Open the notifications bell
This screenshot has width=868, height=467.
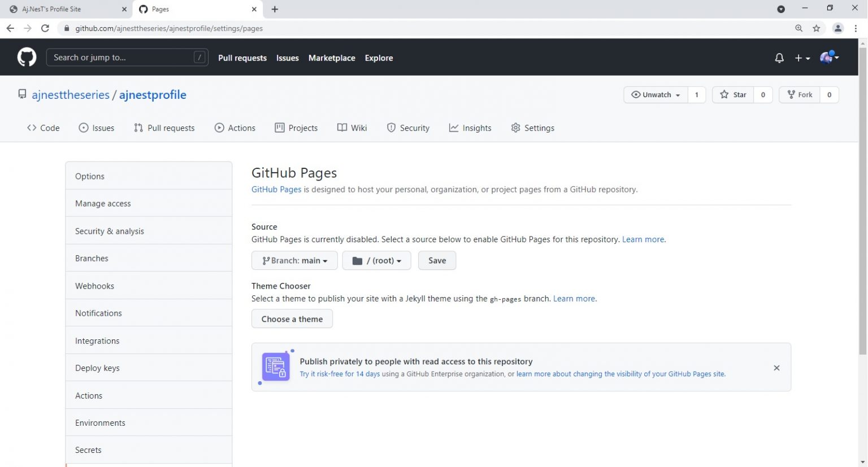[x=779, y=58]
